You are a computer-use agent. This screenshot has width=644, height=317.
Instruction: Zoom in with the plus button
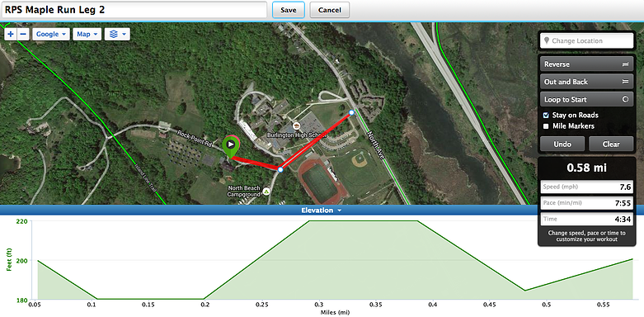(10, 34)
